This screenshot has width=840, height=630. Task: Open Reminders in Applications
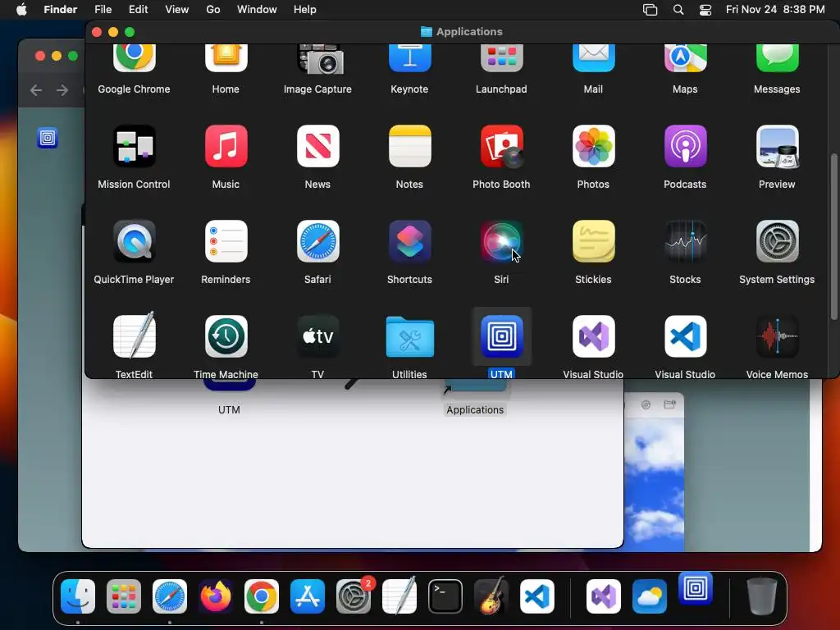click(226, 242)
